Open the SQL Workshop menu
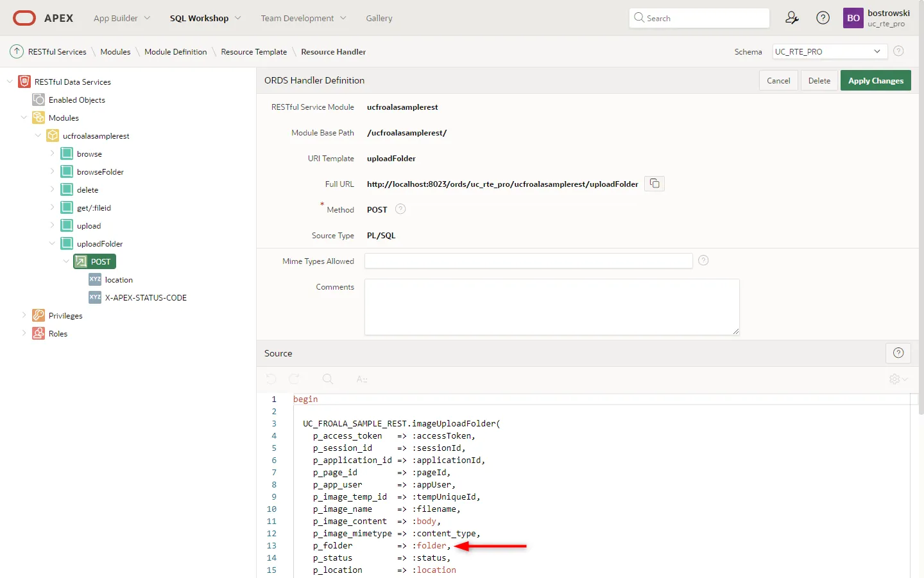 coord(205,18)
